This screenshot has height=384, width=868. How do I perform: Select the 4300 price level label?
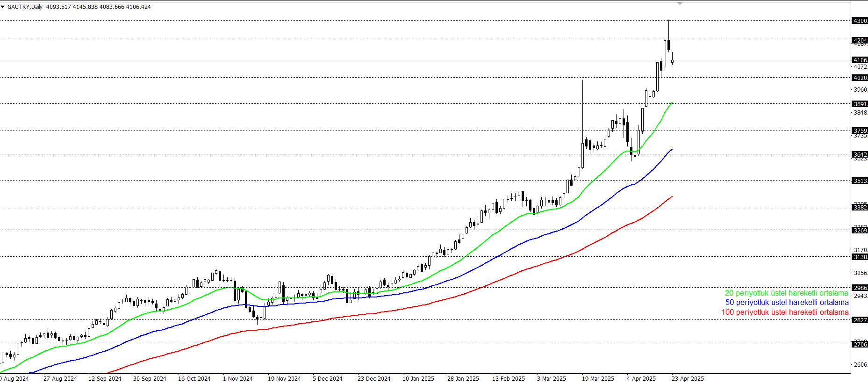pos(860,21)
